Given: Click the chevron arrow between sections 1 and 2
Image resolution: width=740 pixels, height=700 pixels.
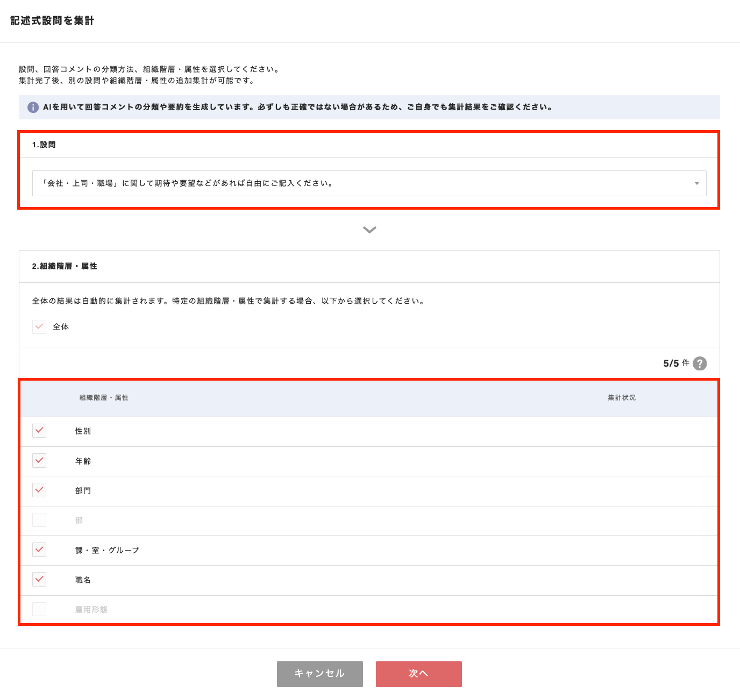Looking at the screenshot, I should click(369, 230).
